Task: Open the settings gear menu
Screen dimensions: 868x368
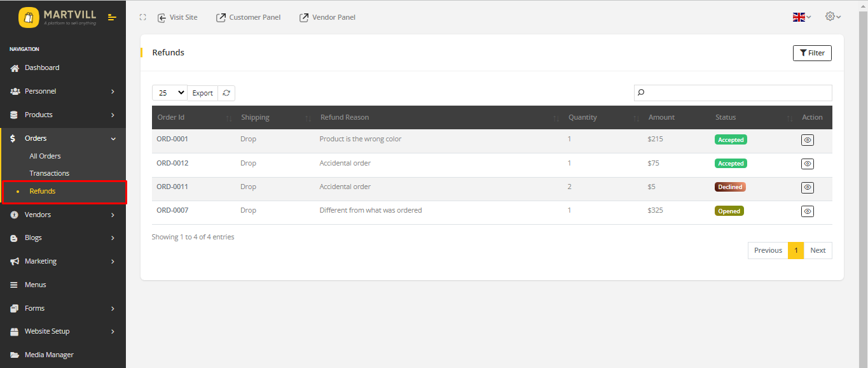Action: (x=832, y=17)
